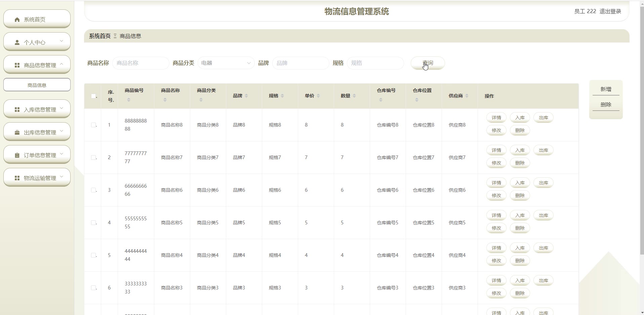
Task: Sort table by 单价 column sort icon
Action: tap(318, 96)
